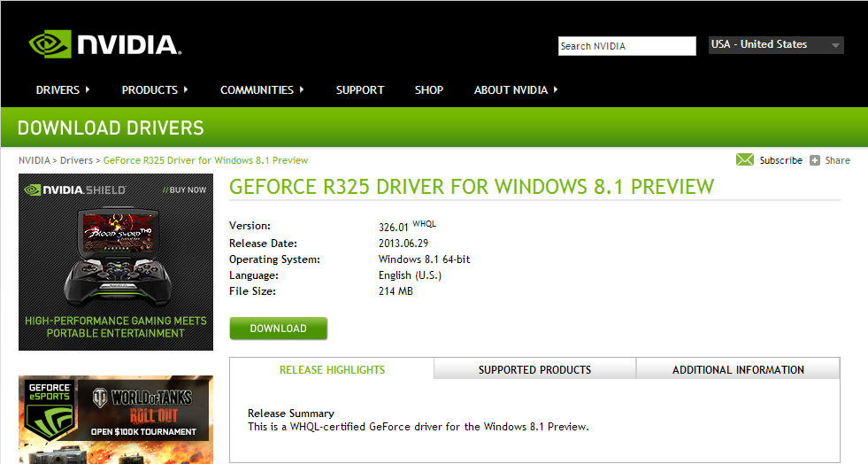Image resolution: width=868 pixels, height=464 pixels.
Task: Click the Share link
Action: click(x=837, y=160)
